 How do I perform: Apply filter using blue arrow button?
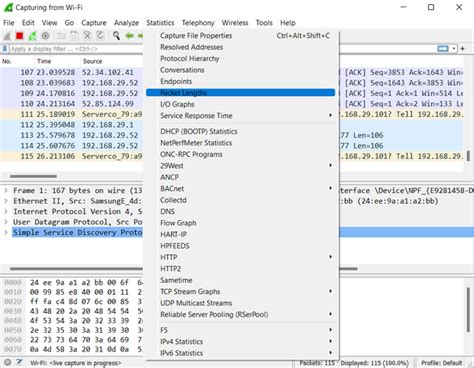443,49
